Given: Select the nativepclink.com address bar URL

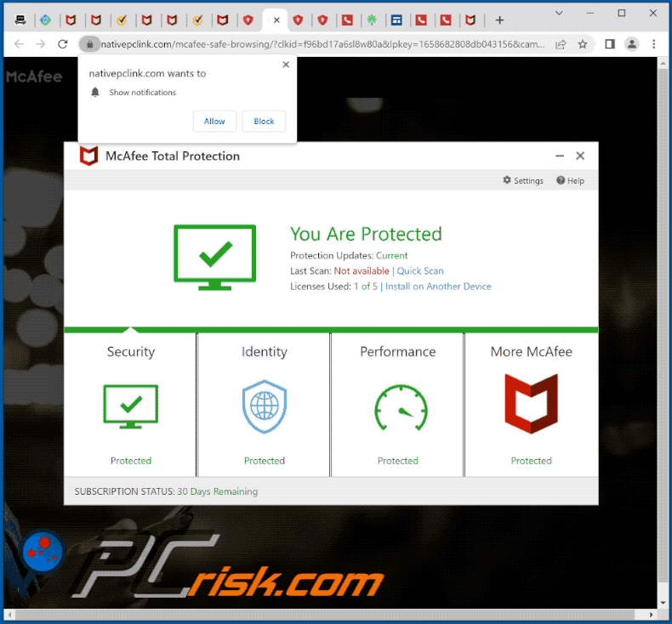Looking at the screenshot, I should [x=322, y=44].
